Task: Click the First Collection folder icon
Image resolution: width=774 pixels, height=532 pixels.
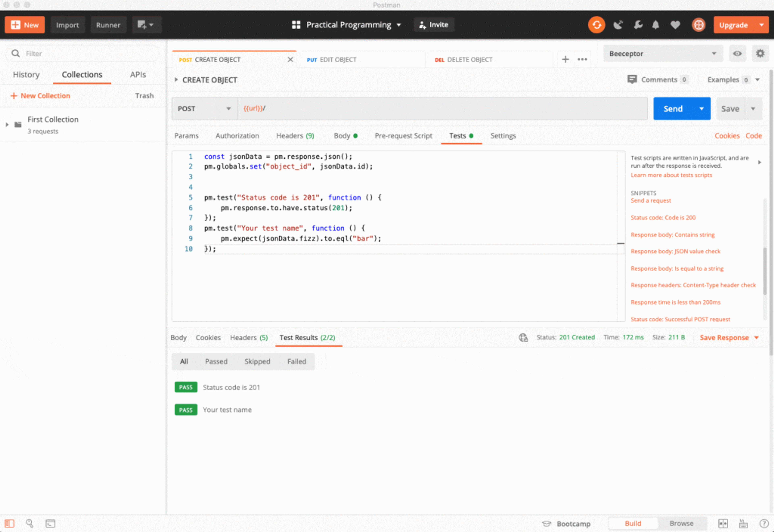Action: pyautogui.click(x=18, y=124)
